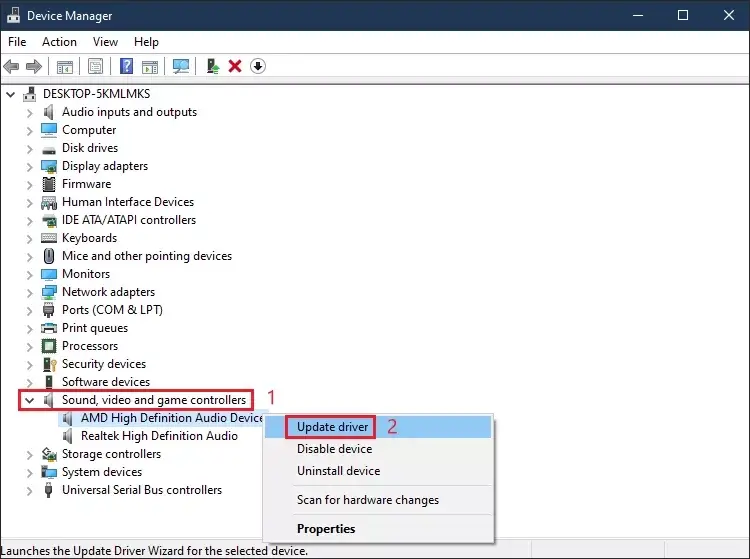Click the Computer monitor icon
This screenshot has height=559, width=750.
(49, 130)
